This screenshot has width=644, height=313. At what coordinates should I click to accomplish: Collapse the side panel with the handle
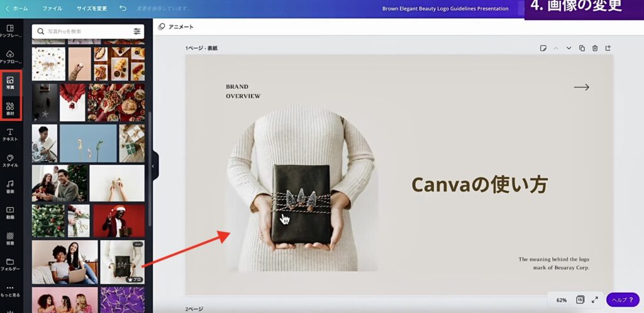click(153, 166)
